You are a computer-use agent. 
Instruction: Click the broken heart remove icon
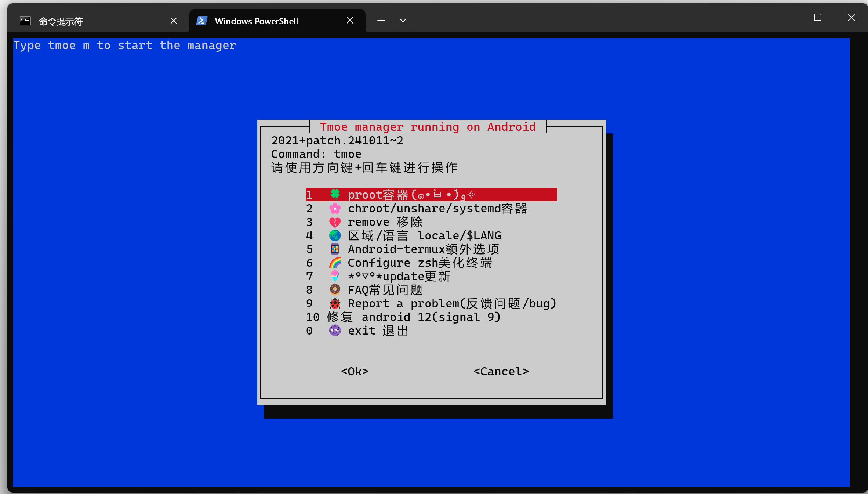click(335, 222)
